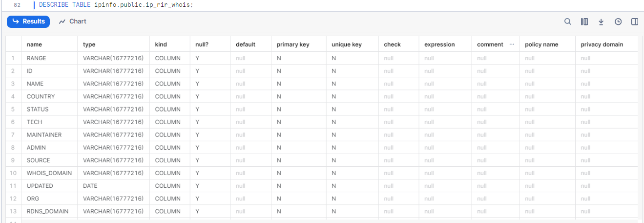Switch to the Results tab

pyautogui.click(x=29, y=22)
